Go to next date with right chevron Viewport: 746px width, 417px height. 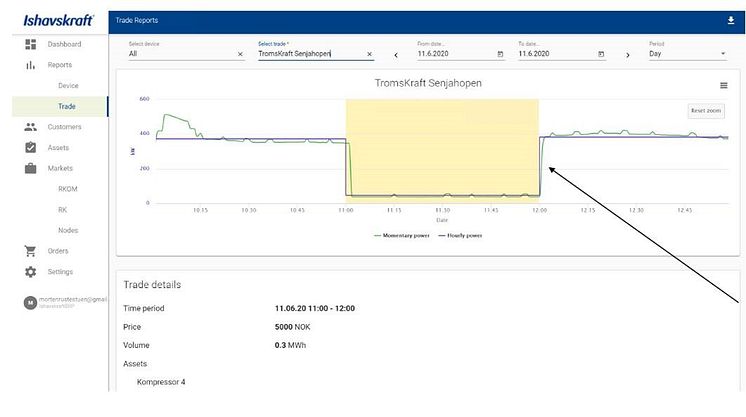(x=628, y=55)
